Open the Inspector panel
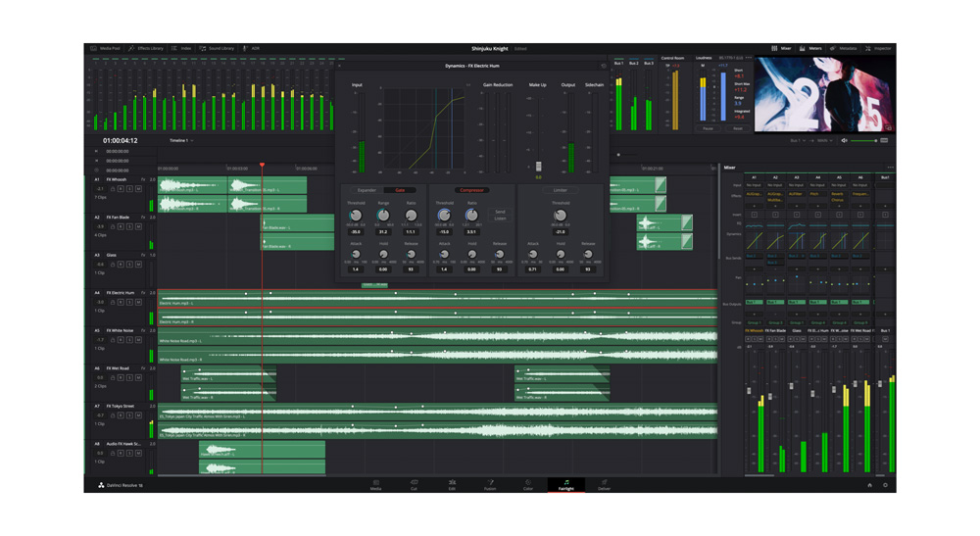 tap(879, 48)
